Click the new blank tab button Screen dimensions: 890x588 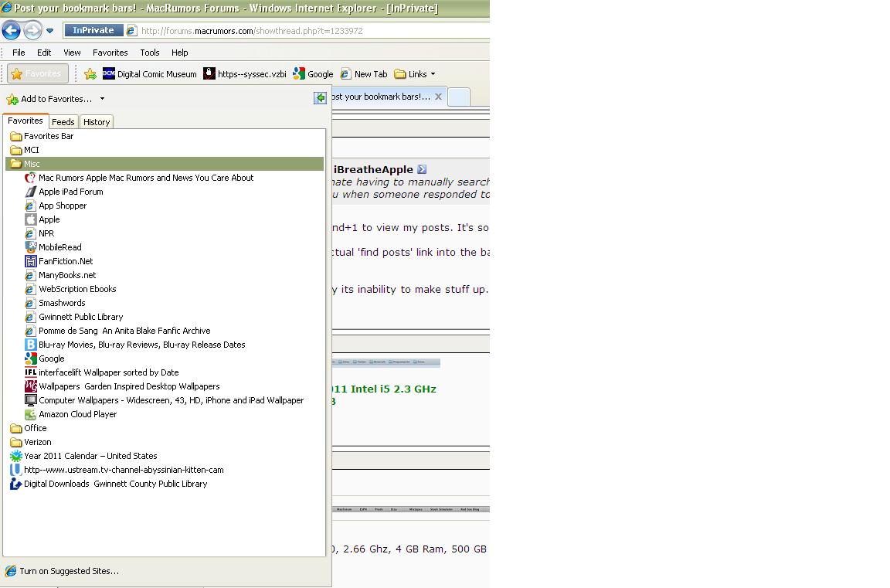coord(459,97)
